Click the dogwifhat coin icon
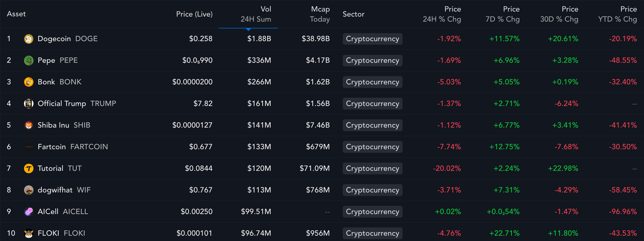The height and width of the screenshot is (241, 644). 29,190
